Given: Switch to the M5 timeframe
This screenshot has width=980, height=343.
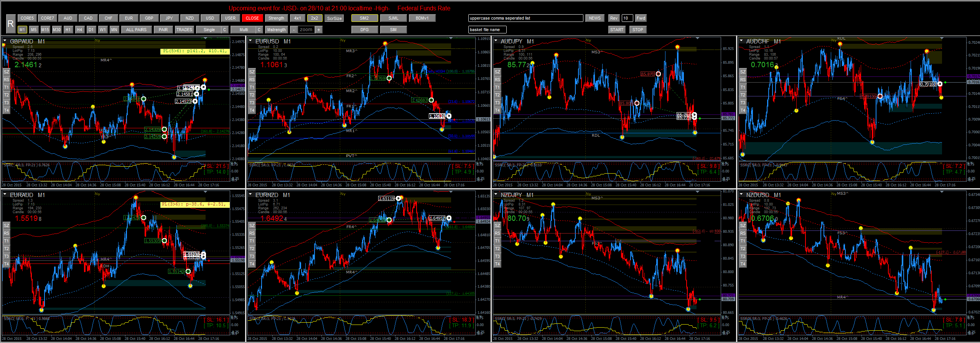Looking at the screenshot, I should (x=34, y=30).
